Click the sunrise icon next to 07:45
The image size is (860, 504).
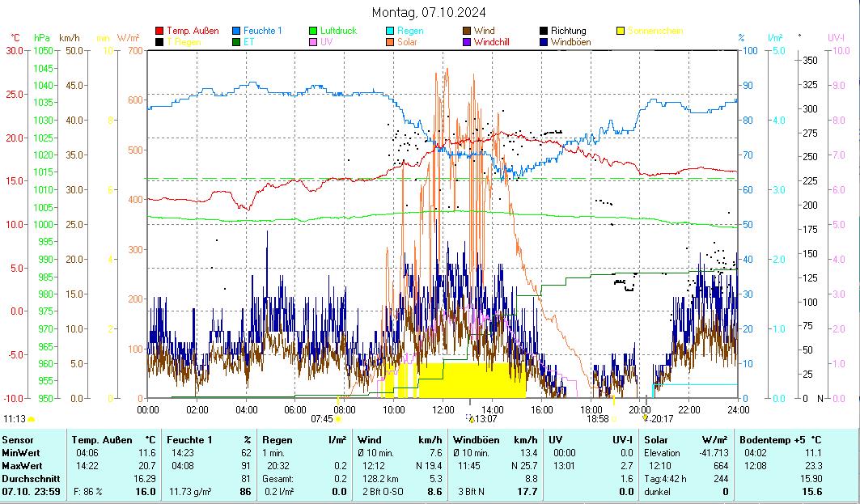click(x=338, y=419)
